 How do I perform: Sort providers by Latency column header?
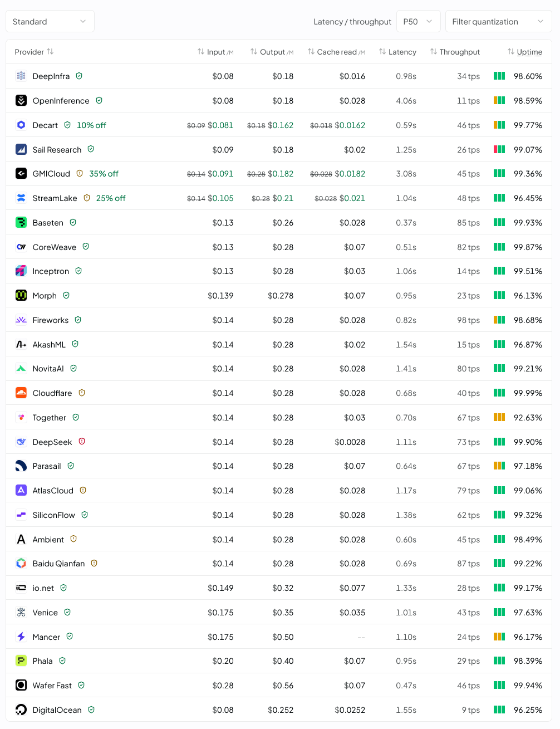(x=397, y=52)
